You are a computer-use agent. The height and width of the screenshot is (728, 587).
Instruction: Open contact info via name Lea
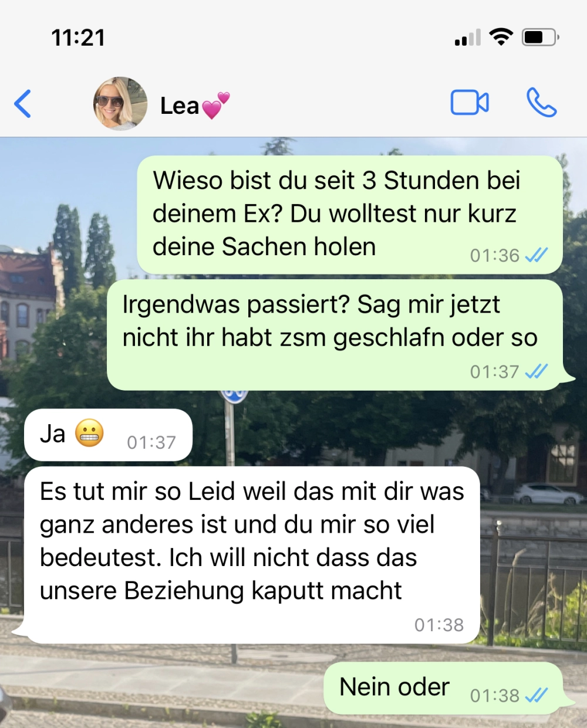(x=180, y=106)
